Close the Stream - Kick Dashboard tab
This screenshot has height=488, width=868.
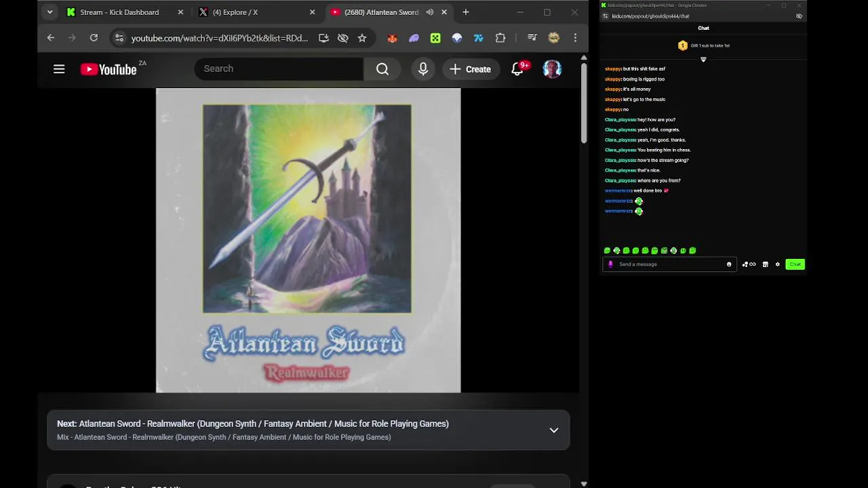pyautogui.click(x=180, y=12)
